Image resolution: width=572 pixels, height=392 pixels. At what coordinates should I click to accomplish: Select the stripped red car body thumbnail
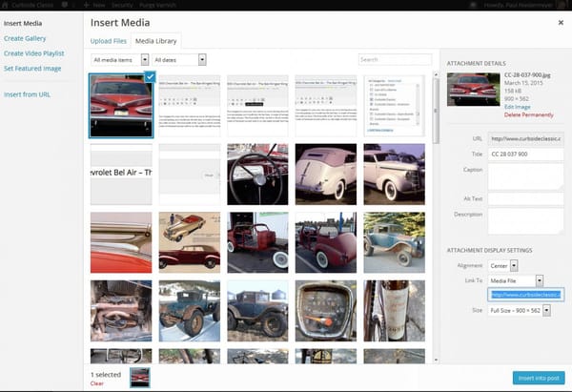click(257, 242)
